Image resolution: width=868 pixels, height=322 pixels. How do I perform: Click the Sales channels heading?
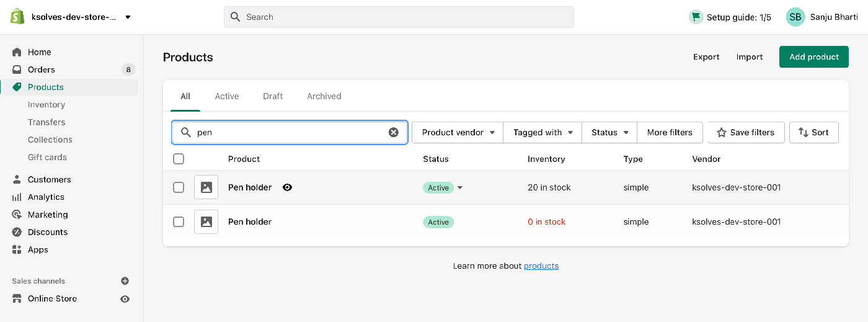[38, 281]
